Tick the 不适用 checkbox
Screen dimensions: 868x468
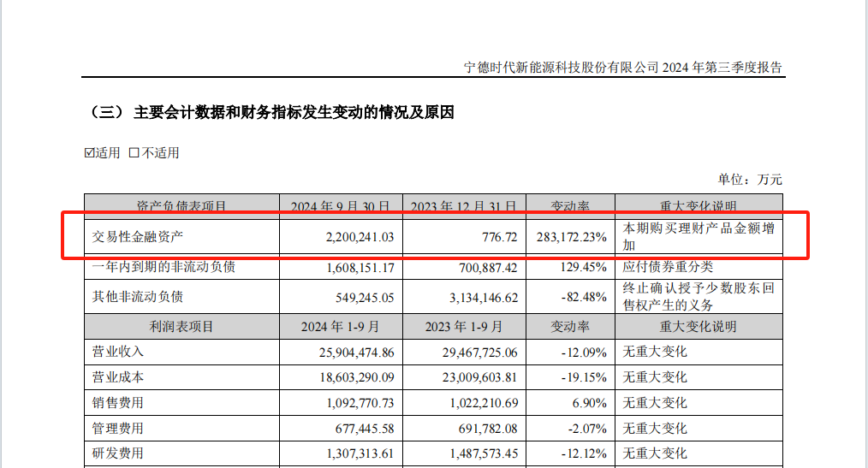click(134, 153)
